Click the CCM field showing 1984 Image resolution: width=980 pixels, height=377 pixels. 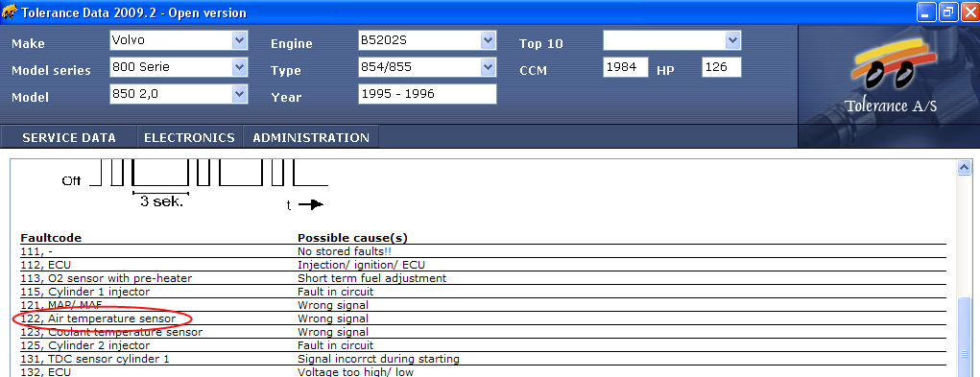click(x=626, y=67)
